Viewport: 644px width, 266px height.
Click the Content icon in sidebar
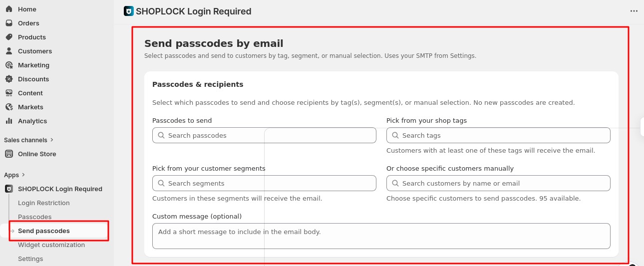point(9,93)
